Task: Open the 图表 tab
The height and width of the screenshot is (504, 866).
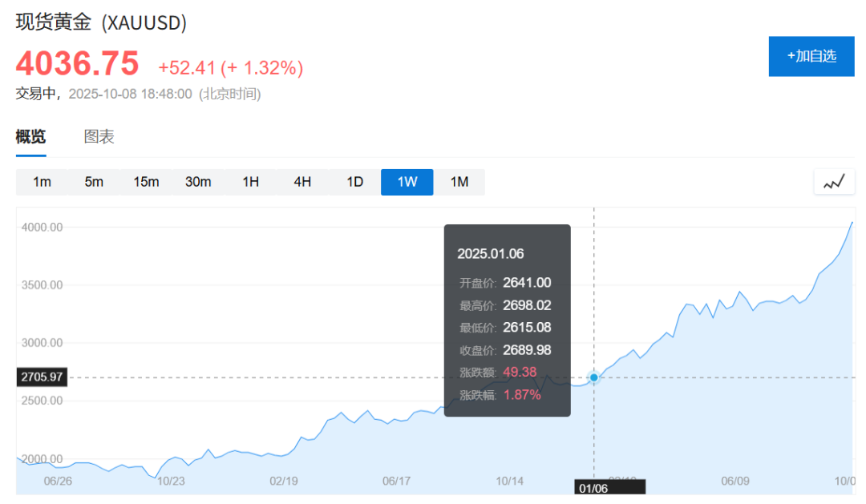Action: pos(99,137)
